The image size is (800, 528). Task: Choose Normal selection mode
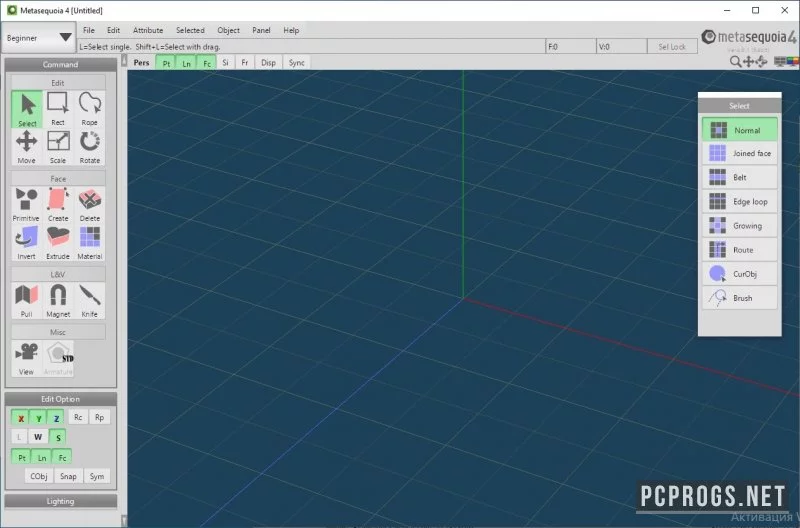[740, 130]
